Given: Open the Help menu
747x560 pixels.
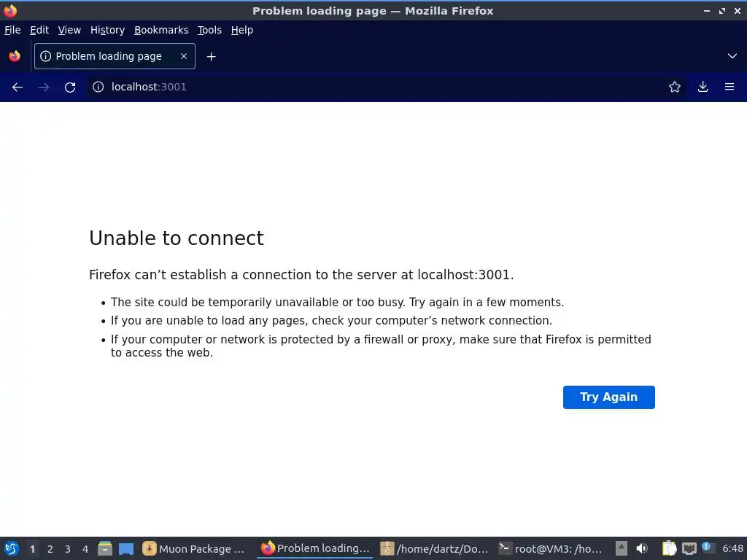Looking at the screenshot, I should (x=241, y=30).
